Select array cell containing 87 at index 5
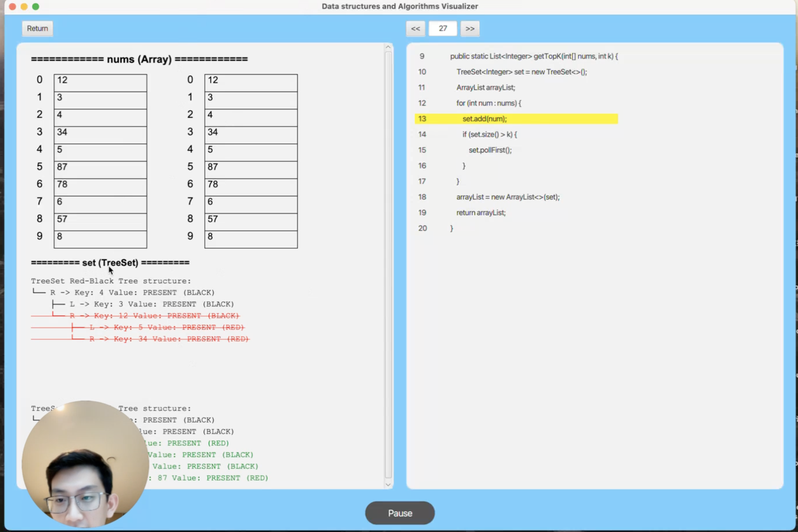 (100, 169)
